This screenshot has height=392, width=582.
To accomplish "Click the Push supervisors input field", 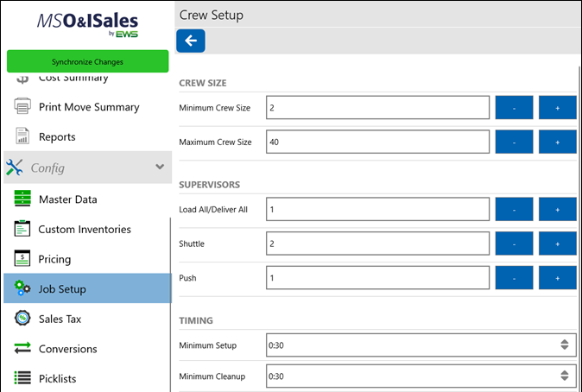I will [378, 278].
